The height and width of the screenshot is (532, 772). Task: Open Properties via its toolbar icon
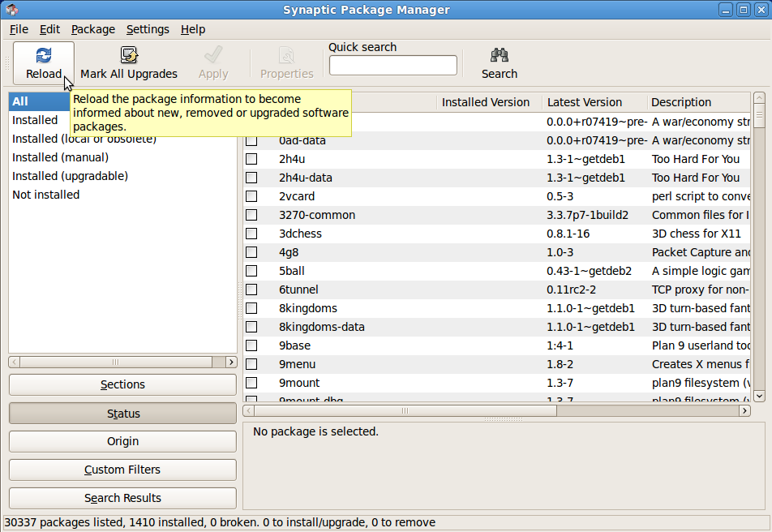pos(286,55)
